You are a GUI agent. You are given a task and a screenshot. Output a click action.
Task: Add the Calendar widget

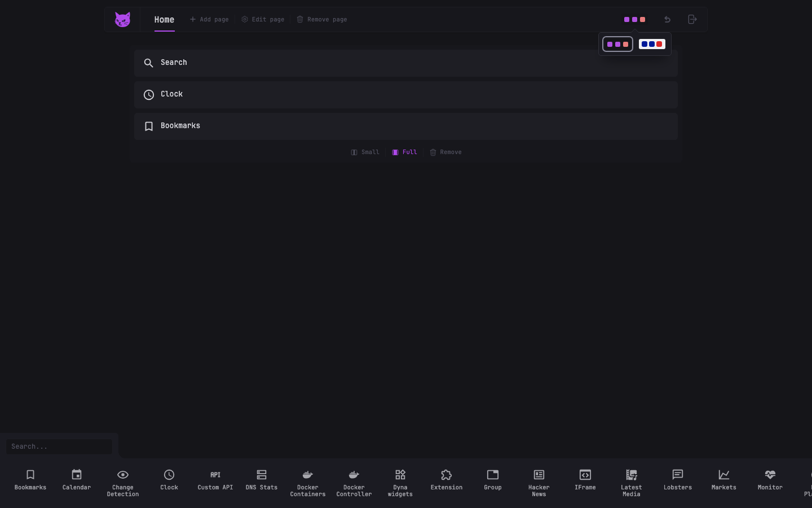77,480
